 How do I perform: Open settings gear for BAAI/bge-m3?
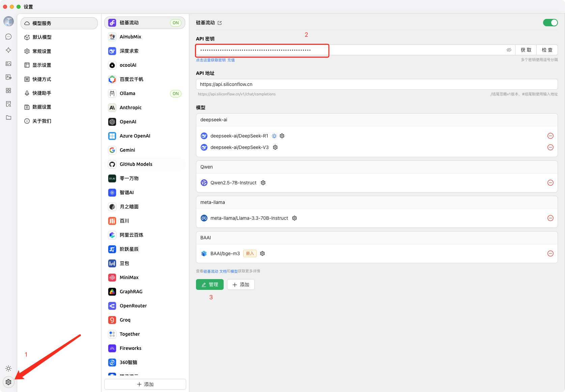pos(262,253)
